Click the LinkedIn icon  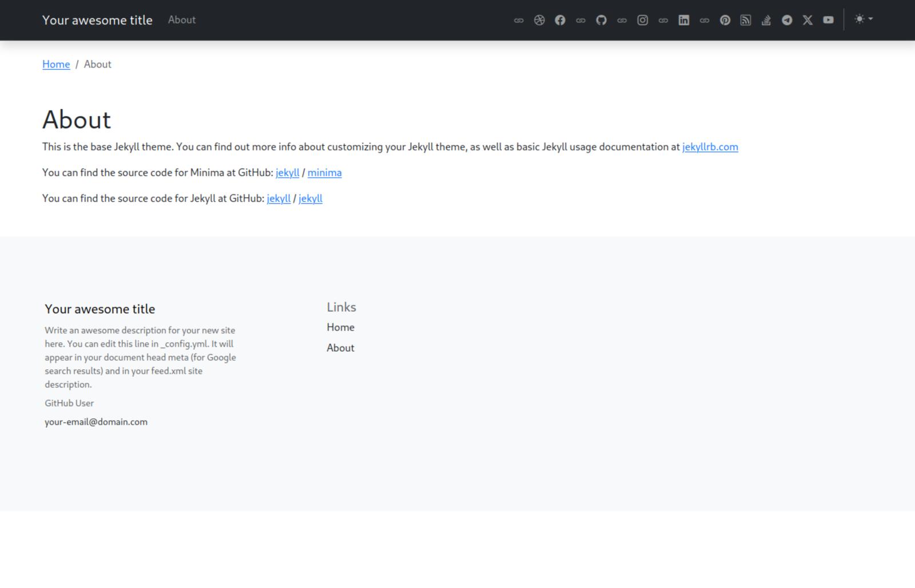[683, 20]
